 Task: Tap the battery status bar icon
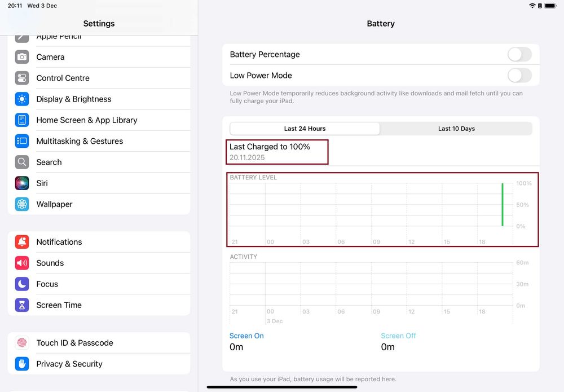(550, 6)
